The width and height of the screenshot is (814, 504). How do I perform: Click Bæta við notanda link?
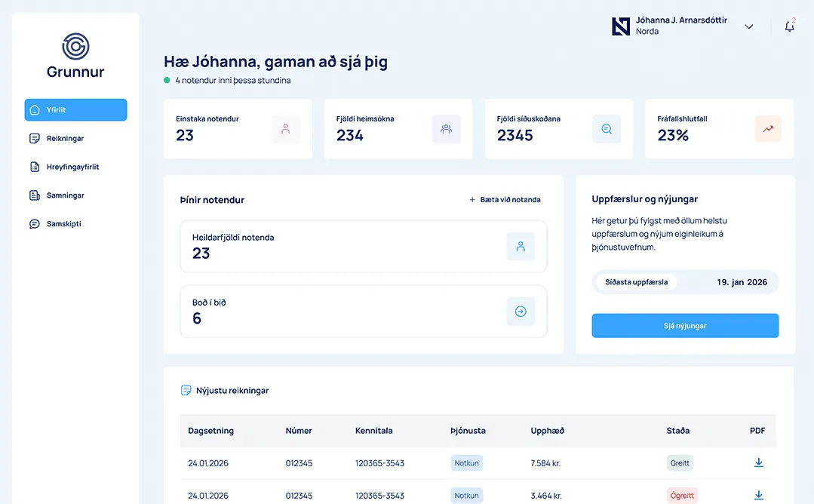[x=505, y=199]
